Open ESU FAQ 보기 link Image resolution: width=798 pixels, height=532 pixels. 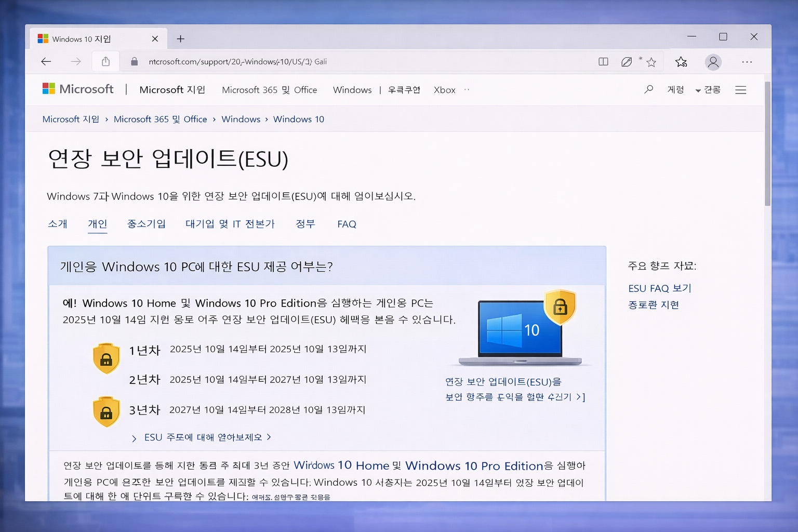(660, 288)
